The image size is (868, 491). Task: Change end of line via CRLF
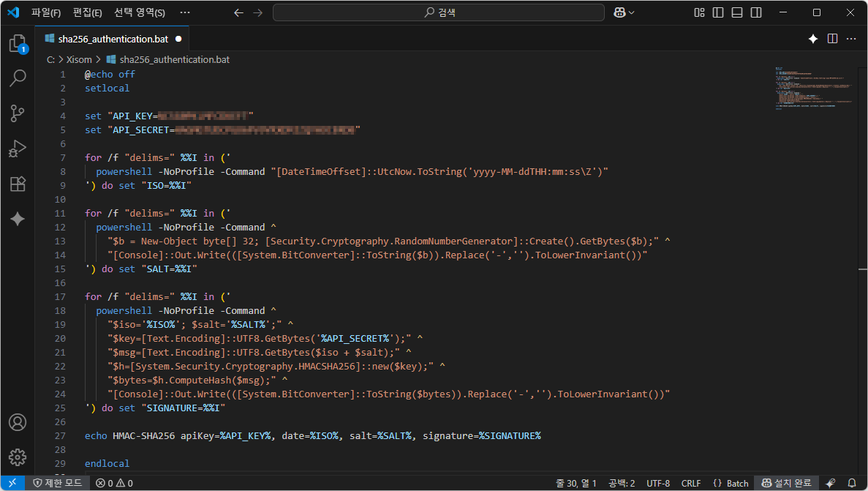click(x=691, y=483)
